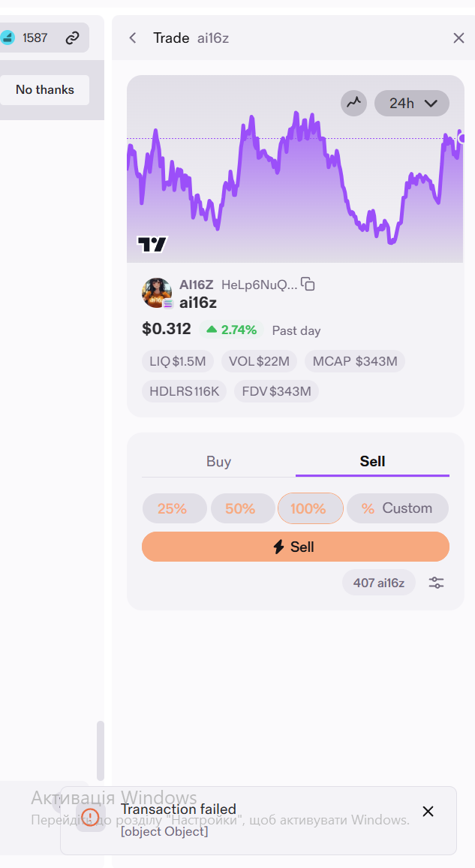Choose the Custom percentage option

point(398,508)
